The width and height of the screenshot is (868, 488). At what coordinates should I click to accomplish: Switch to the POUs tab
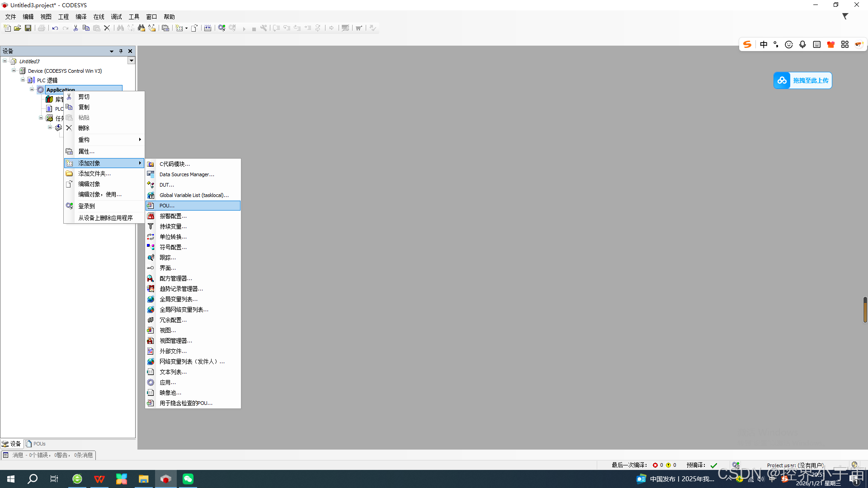click(x=36, y=444)
